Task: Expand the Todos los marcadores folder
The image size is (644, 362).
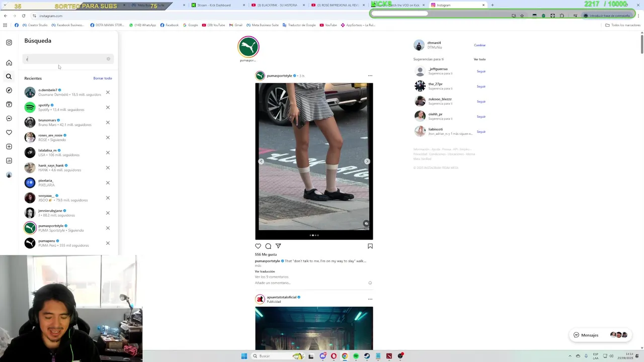Action: 623,25
